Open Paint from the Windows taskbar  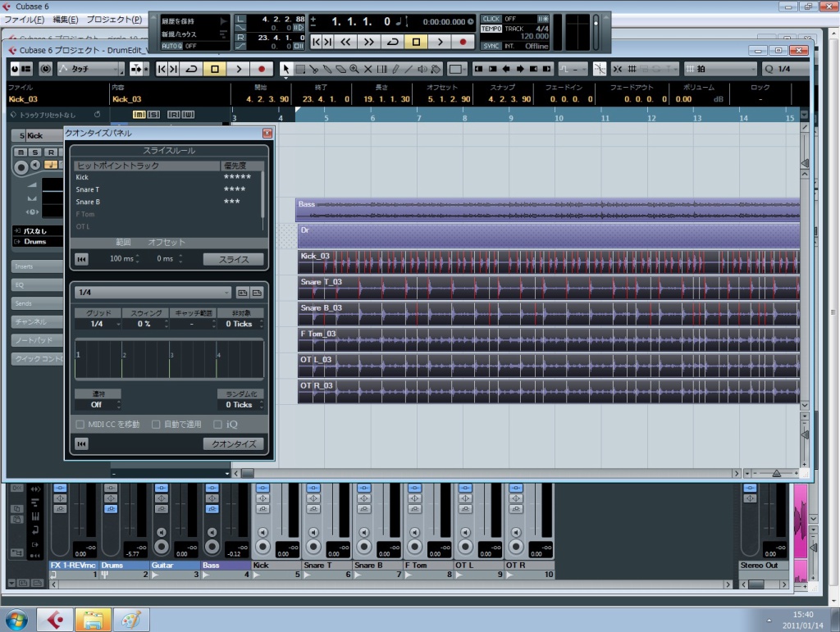click(130, 620)
